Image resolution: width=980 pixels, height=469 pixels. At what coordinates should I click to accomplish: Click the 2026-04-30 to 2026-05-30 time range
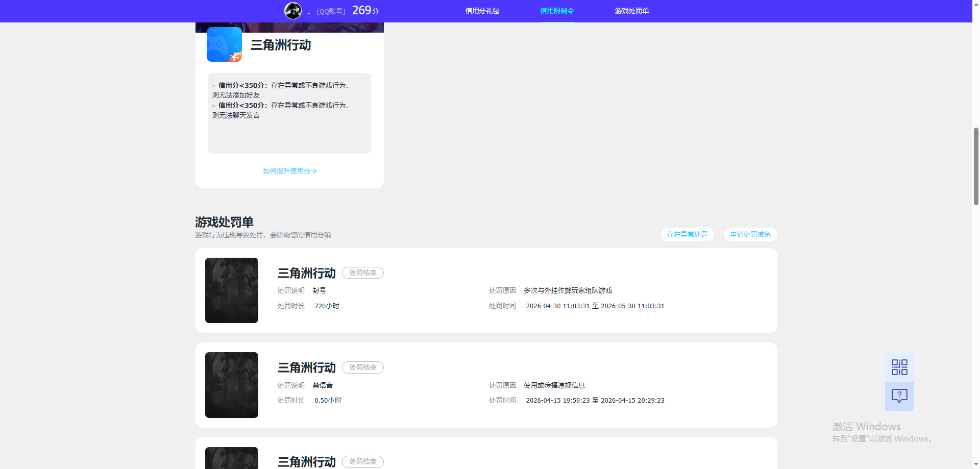pyautogui.click(x=595, y=306)
